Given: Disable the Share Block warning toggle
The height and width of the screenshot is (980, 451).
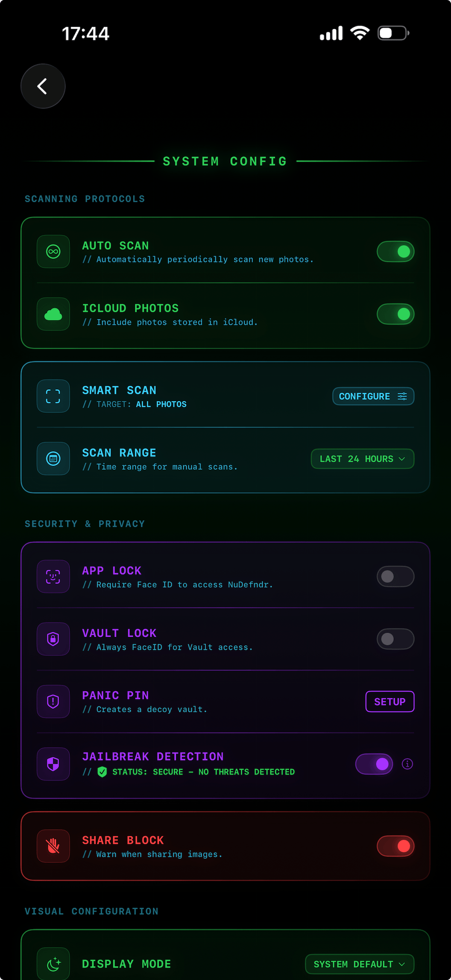Looking at the screenshot, I should [x=395, y=846].
